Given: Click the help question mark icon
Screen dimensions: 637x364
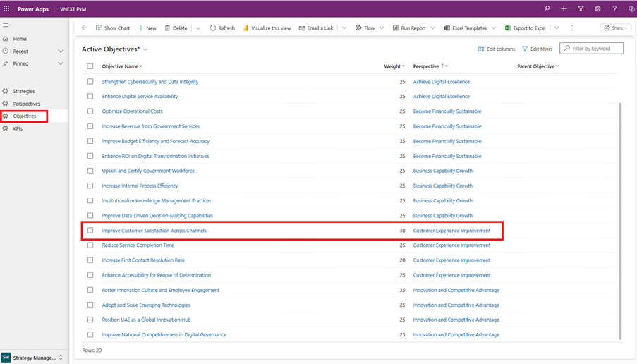Looking at the screenshot, I should (614, 8).
